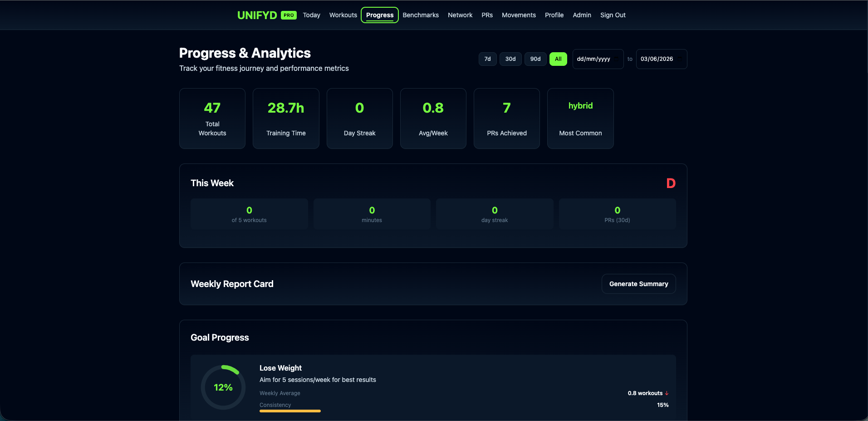The image size is (868, 421).
Task: Click Generate Summary button
Action: (x=638, y=284)
